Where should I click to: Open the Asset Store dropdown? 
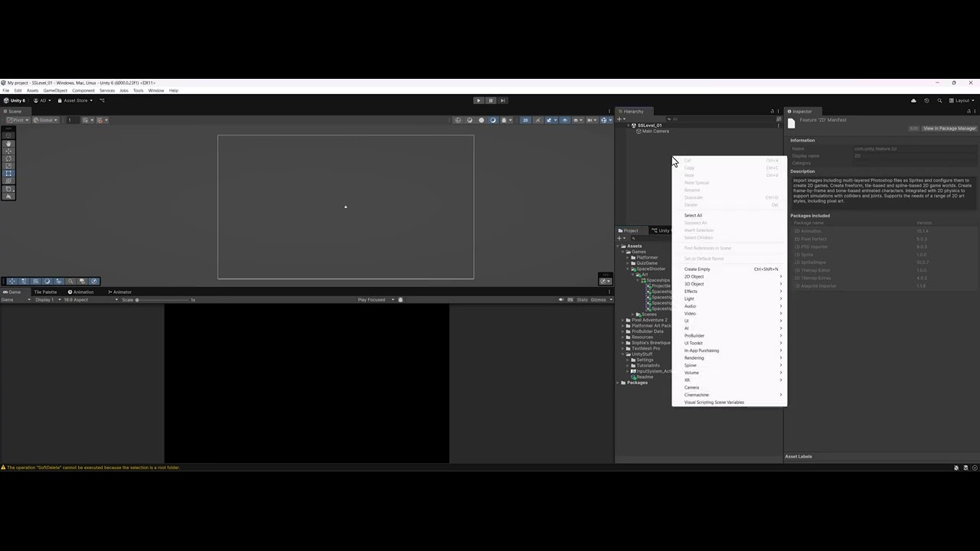[75, 100]
